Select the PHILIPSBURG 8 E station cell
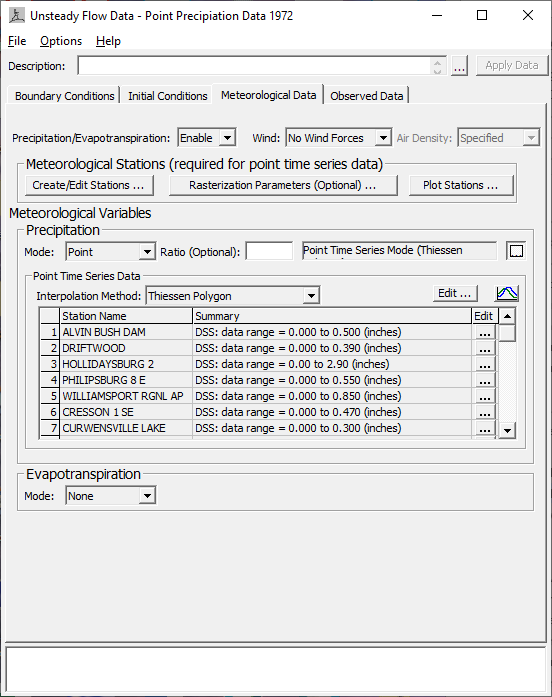 tap(126, 381)
